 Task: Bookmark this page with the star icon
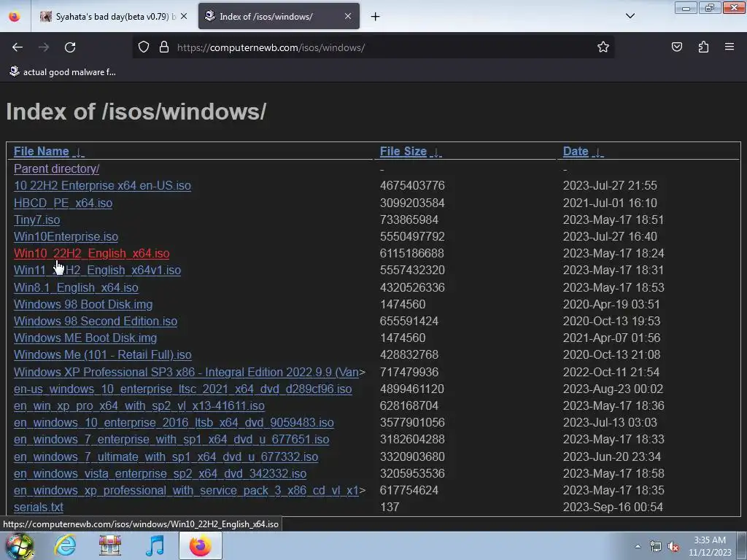[x=603, y=47]
